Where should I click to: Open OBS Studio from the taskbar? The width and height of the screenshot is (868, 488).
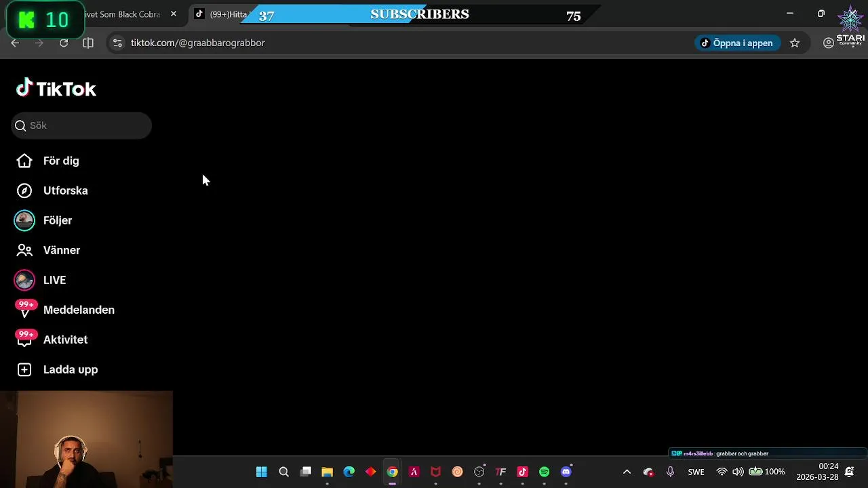[479, 472]
